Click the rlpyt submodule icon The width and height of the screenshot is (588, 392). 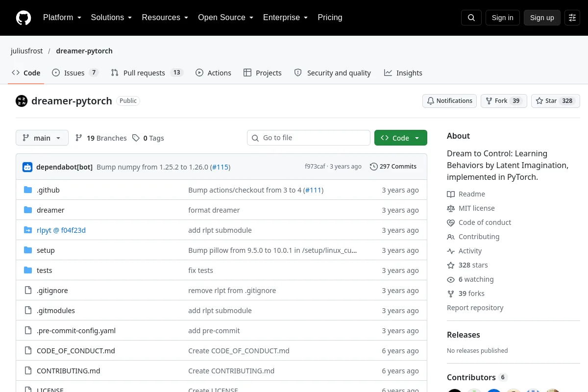coord(28,230)
